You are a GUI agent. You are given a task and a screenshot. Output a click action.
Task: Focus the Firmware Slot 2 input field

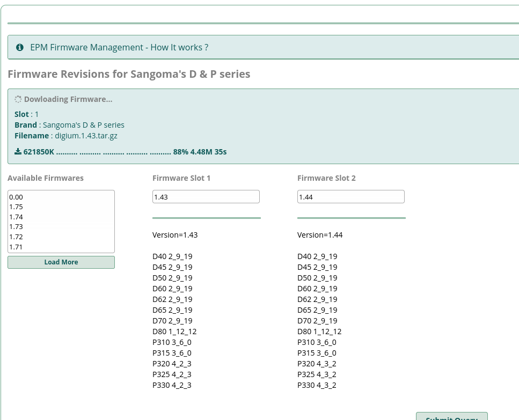tap(351, 197)
